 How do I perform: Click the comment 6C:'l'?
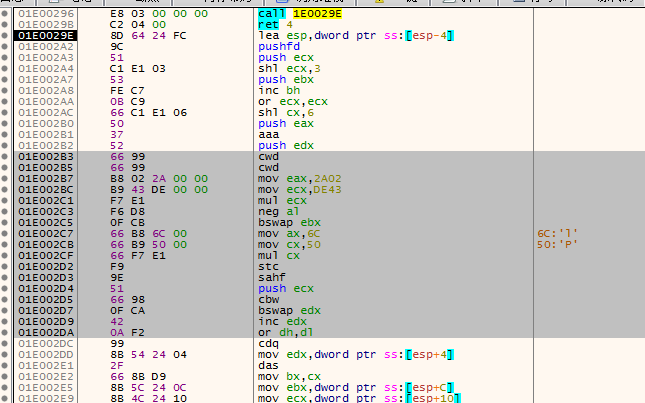(x=557, y=234)
